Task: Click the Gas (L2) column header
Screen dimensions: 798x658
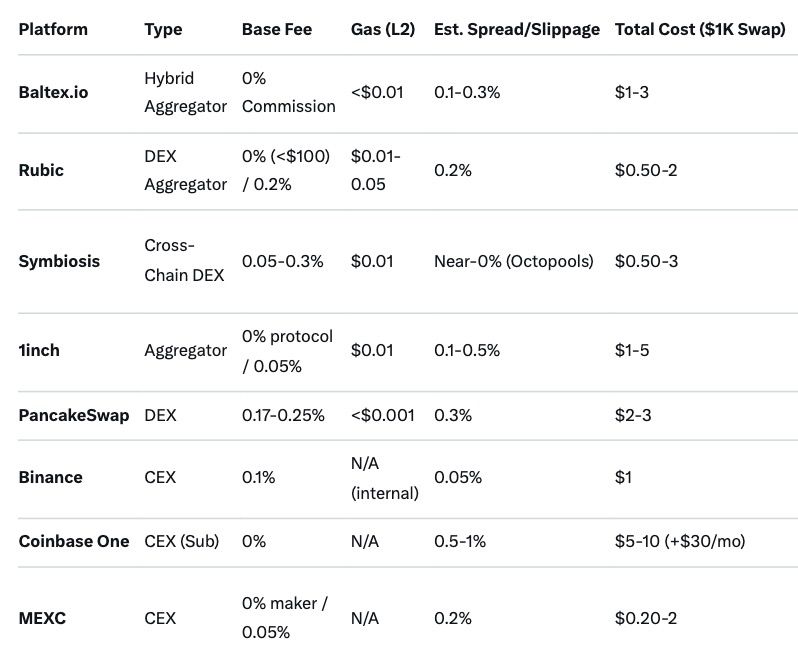Action: (x=382, y=29)
